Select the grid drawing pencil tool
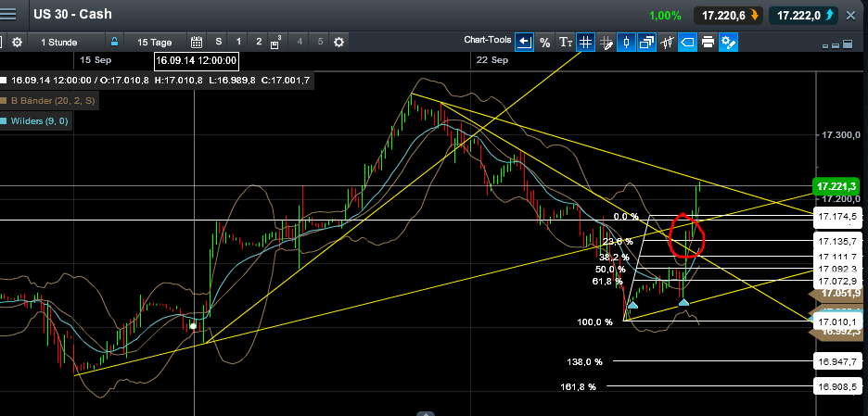The image size is (868, 416). (x=606, y=42)
